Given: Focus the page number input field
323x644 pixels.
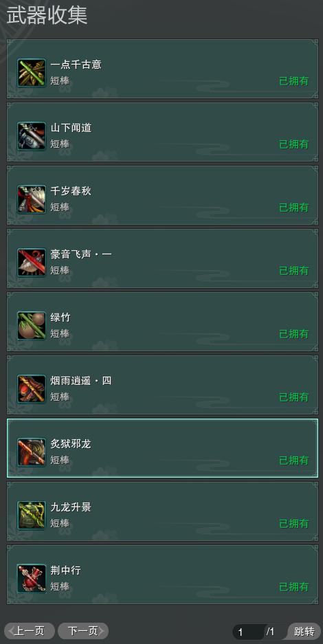Looking at the screenshot, I should tap(249, 632).
